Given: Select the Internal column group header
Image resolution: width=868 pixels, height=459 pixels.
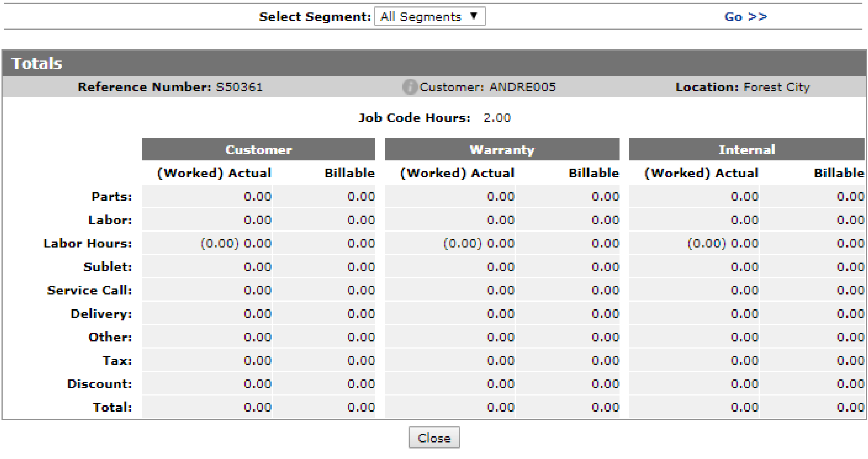Looking at the screenshot, I should click(747, 149).
